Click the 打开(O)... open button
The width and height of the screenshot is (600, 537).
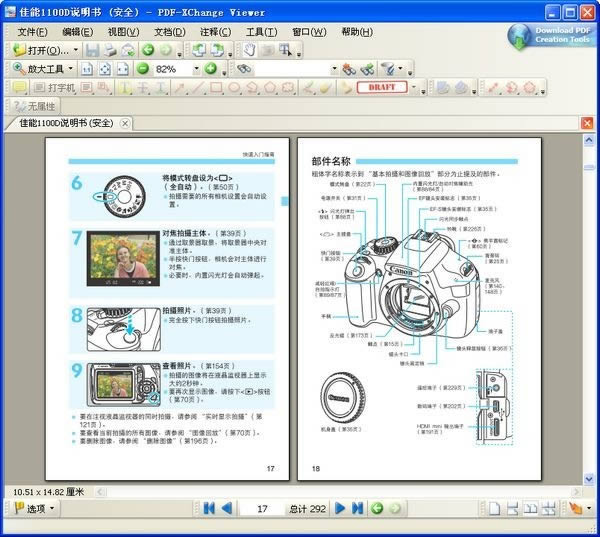(x=40, y=50)
